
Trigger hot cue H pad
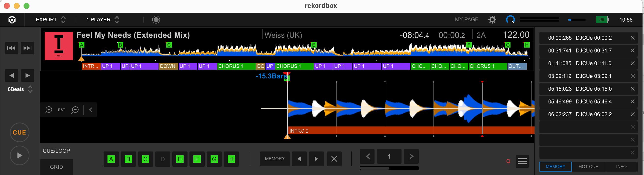coord(231,159)
